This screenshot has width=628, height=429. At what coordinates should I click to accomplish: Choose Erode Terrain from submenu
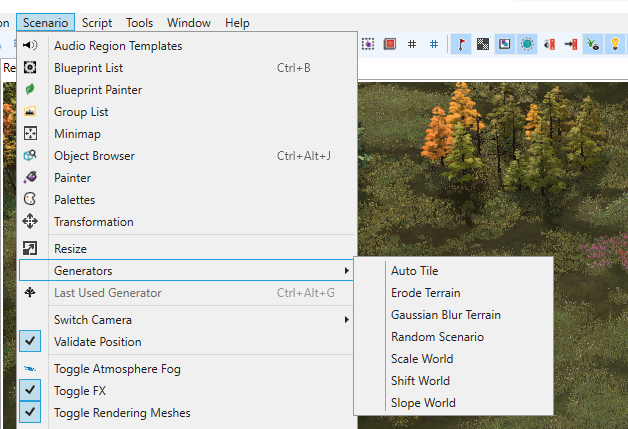(x=426, y=293)
